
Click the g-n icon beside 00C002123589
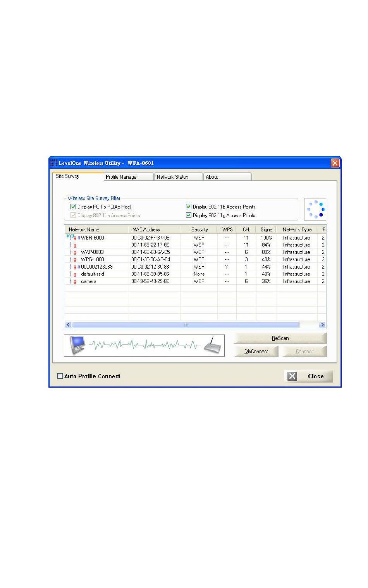tap(76, 267)
